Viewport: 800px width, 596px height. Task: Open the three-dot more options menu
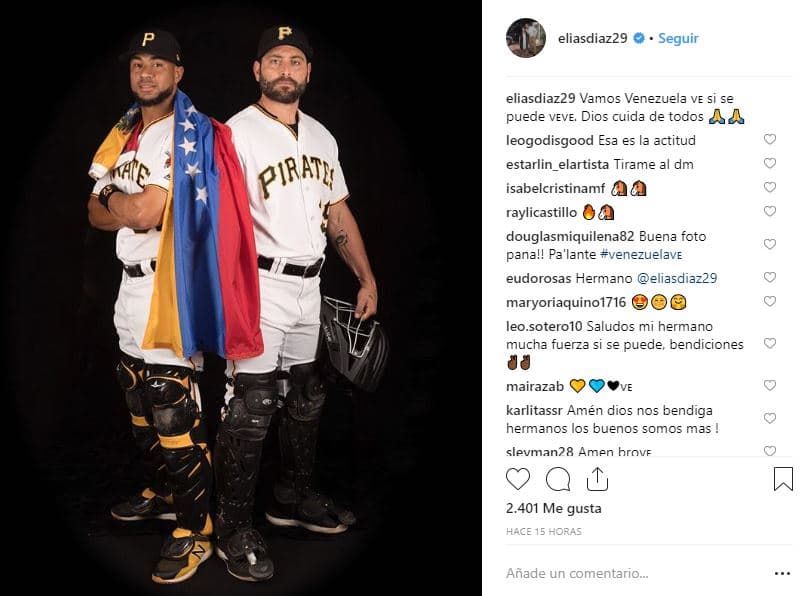(x=782, y=574)
